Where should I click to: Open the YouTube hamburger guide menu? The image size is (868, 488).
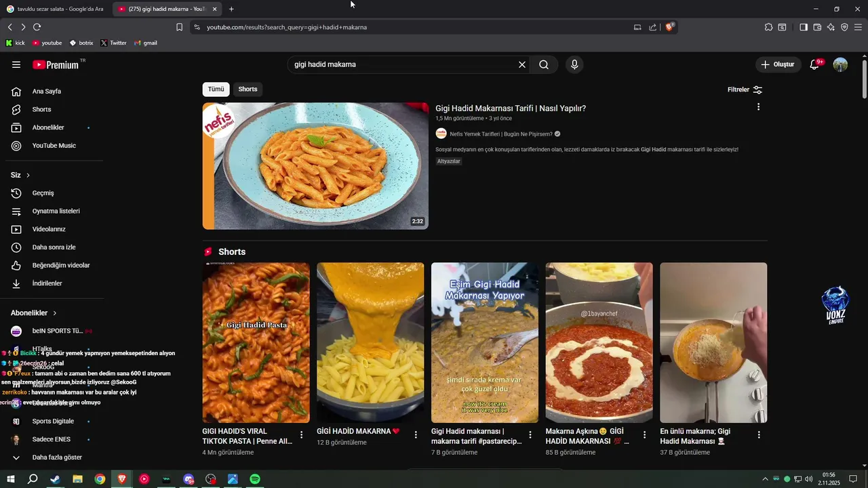[16, 64]
